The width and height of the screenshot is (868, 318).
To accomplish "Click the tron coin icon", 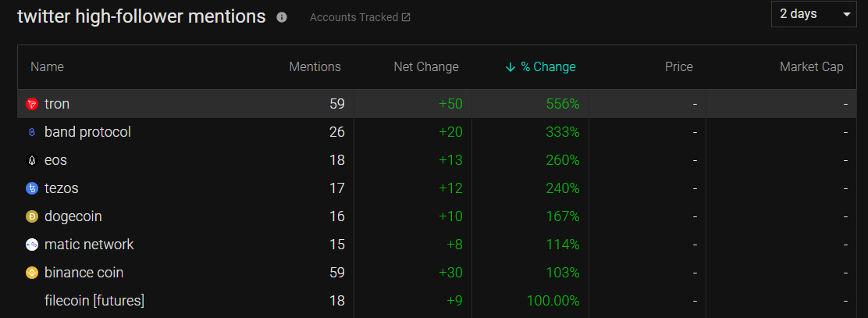I will coord(31,104).
